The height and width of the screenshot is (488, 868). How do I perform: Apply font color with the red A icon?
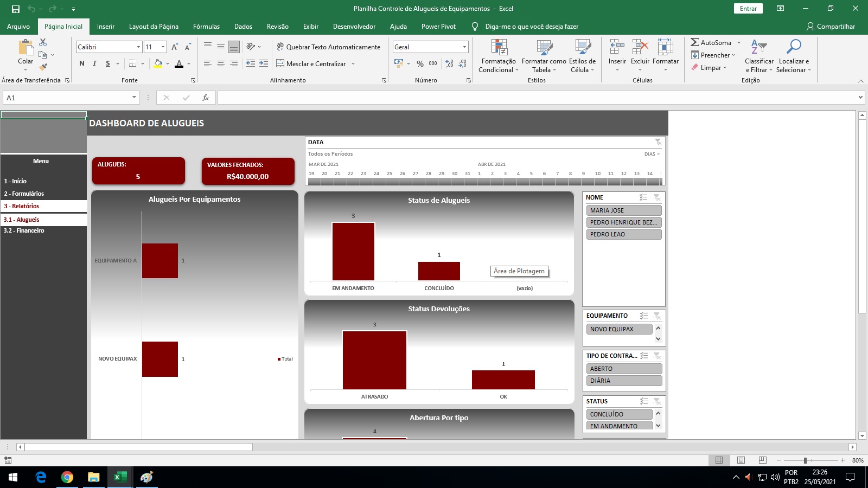pyautogui.click(x=179, y=63)
